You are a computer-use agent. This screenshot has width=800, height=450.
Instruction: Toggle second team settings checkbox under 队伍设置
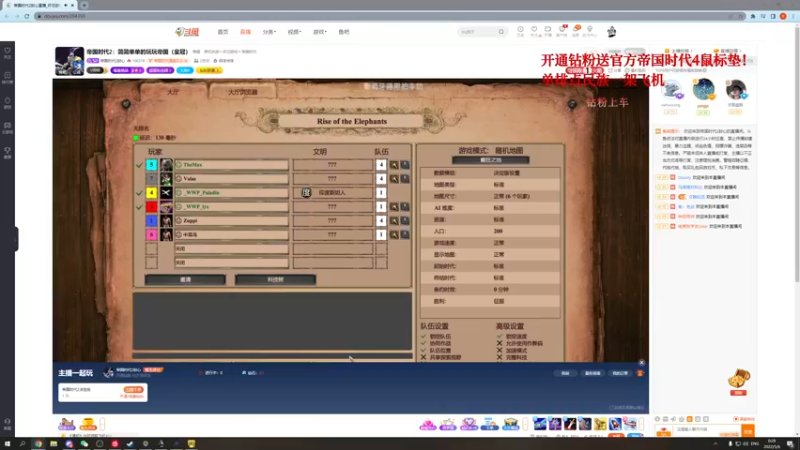(x=423, y=343)
